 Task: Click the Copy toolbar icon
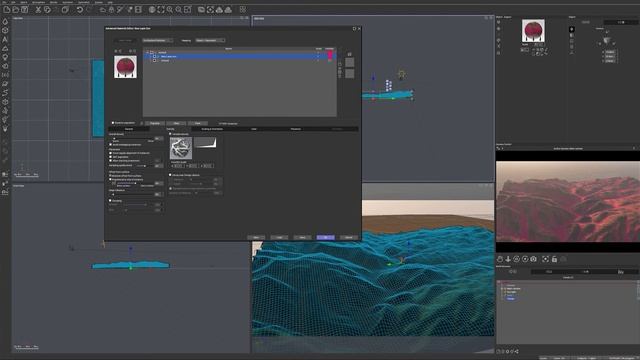(x=47, y=9)
